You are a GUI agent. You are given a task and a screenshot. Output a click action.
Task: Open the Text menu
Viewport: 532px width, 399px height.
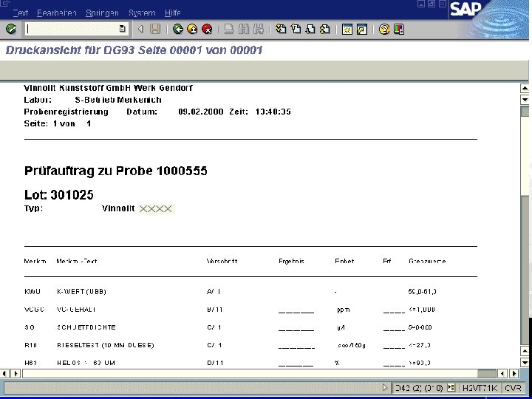coord(21,13)
